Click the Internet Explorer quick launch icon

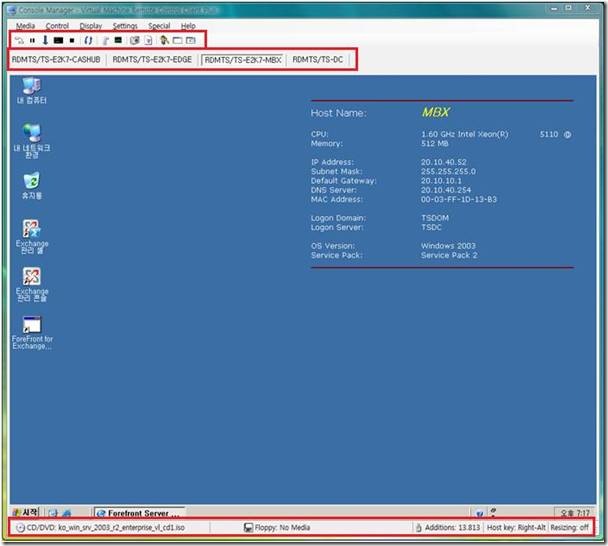click(x=67, y=513)
